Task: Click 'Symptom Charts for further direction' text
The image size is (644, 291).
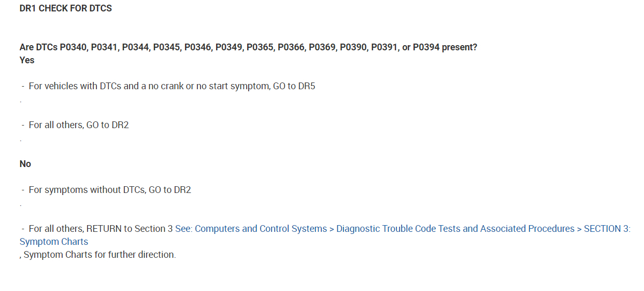Action: [100, 255]
